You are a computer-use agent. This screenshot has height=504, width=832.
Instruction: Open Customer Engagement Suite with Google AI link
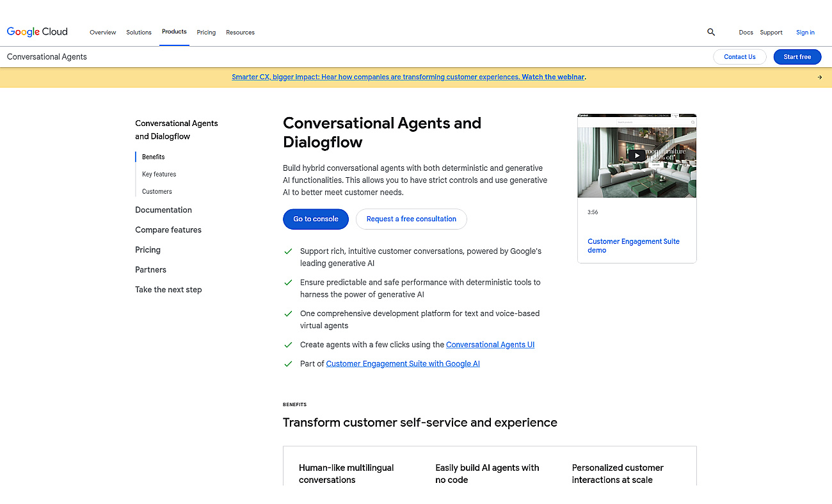coord(403,364)
